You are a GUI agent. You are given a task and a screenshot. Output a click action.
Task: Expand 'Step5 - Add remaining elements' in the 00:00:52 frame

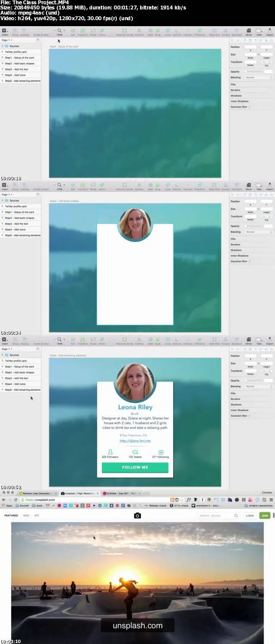[x=3, y=390]
